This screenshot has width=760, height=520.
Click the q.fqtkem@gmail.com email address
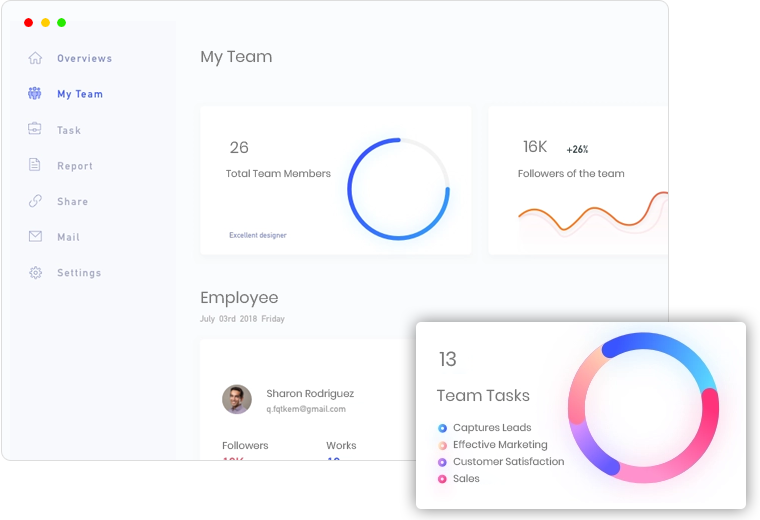[x=306, y=409]
